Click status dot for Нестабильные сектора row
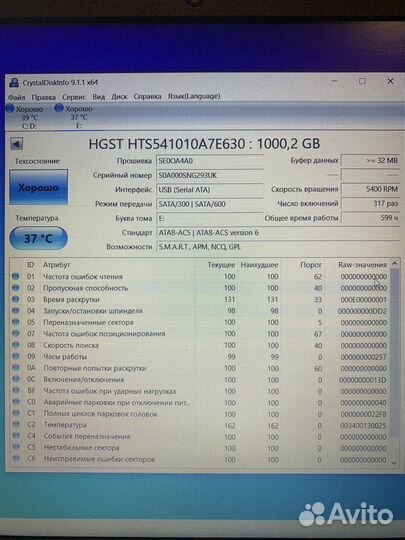Screen dimensions: 405x540 (x=16, y=447)
